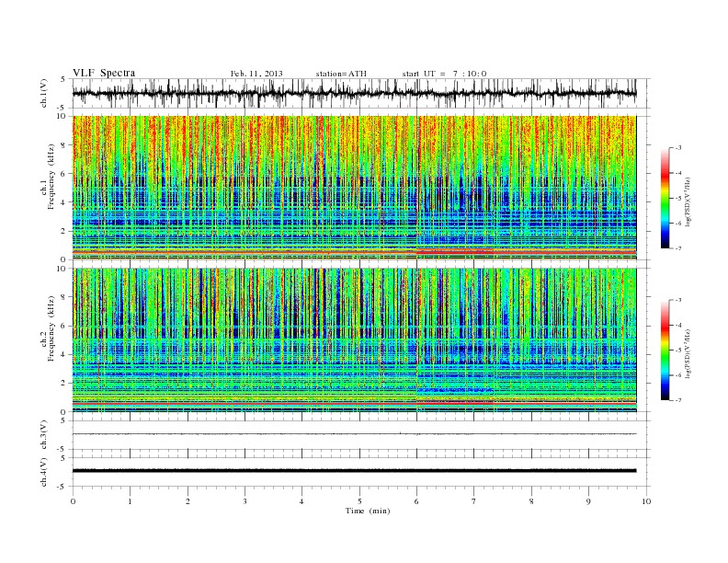The height and width of the screenshot is (563, 728).
Task: Click the "Time (min)" x-axis label
Action: pyautogui.click(x=368, y=511)
